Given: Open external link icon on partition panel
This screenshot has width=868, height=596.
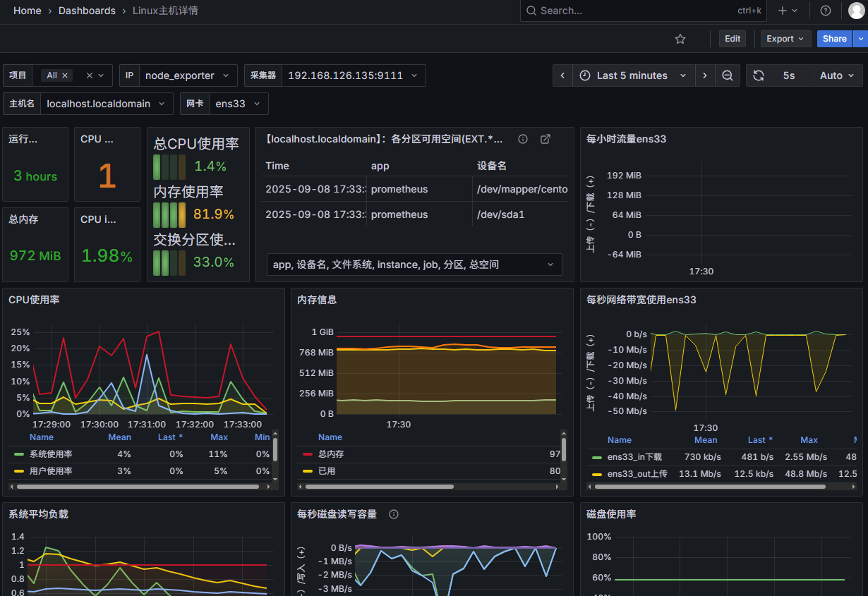Looking at the screenshot, I should click(x=545, y=139).
